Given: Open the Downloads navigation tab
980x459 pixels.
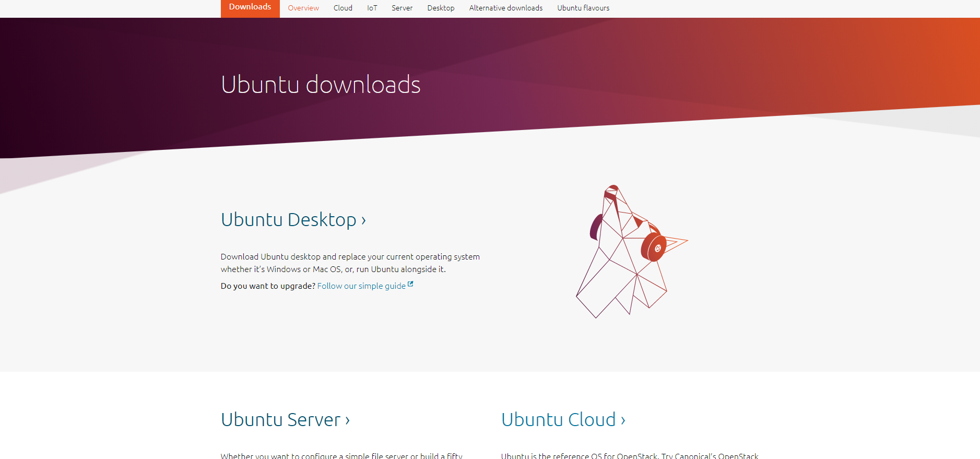Looking at the screenshot, I should pyautogui.click(x=250, y=8).
